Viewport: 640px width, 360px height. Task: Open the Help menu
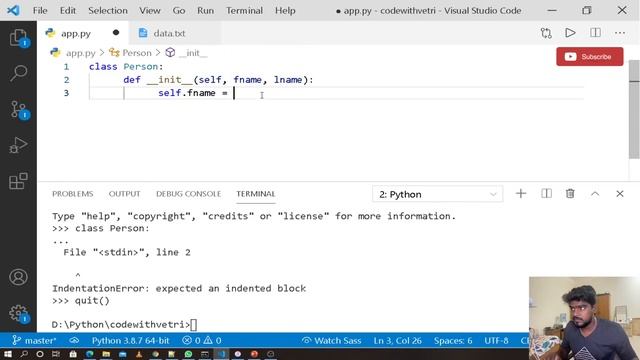click(x=285, y=10)
